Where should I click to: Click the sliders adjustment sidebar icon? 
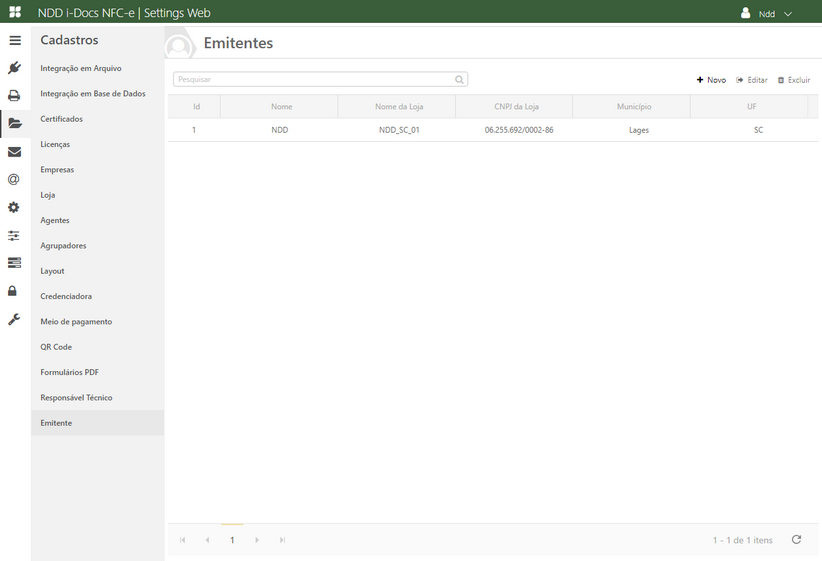[x=14, y=235]
